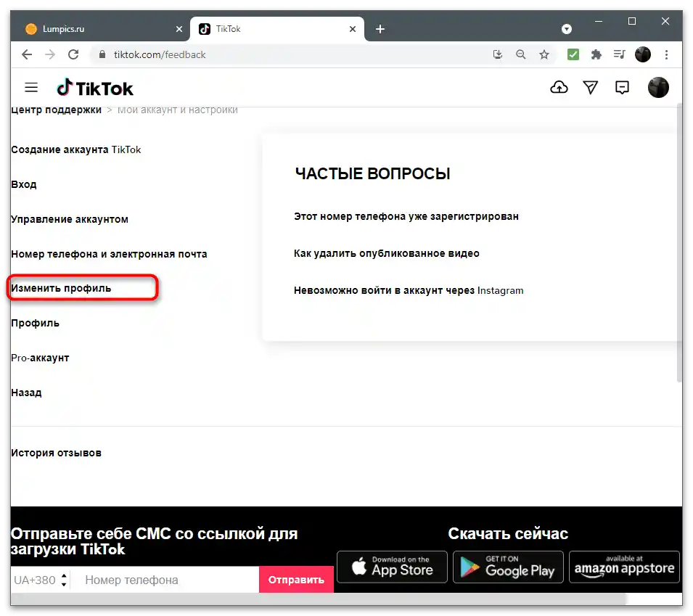Image resolution: width=693 pixels, height=616 pixels.
Task: Bookmark this page with the star icon
Action: (x=544, y=54)
